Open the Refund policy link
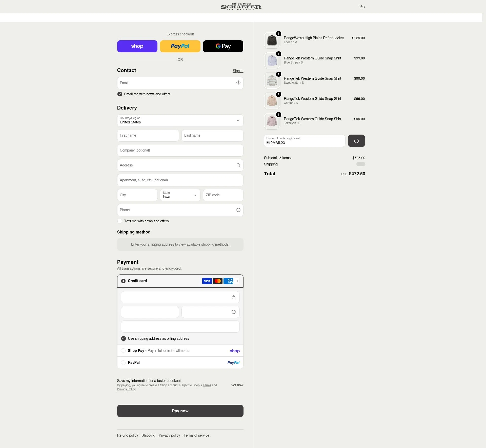 click(127, 435)
